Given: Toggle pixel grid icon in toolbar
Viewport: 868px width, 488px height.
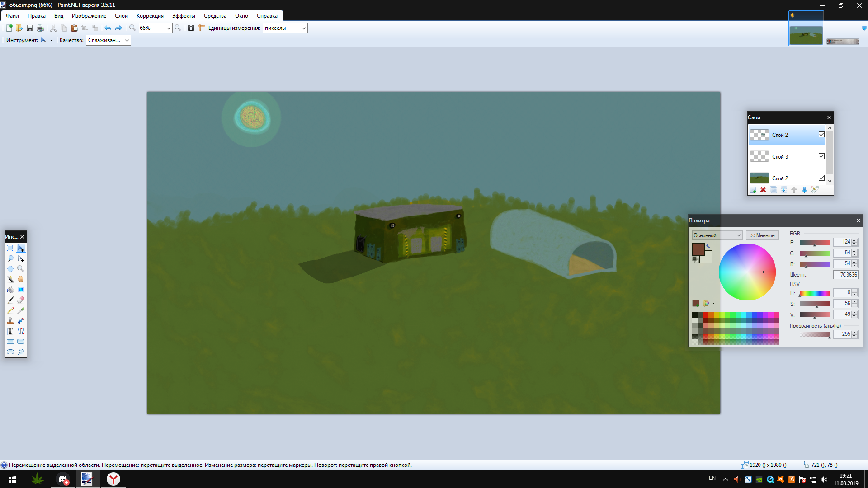Looking at the screenshot, I should point(191,28).
